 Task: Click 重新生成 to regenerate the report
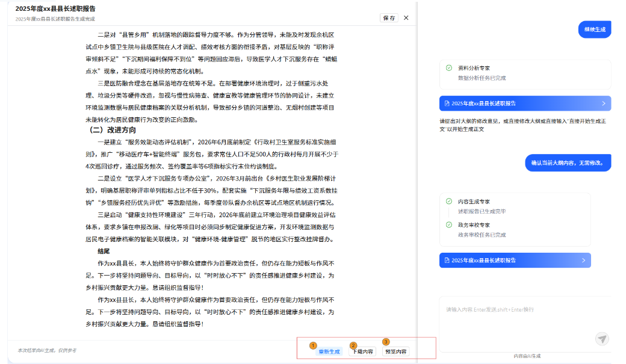pyautogui.click(x=329, y=351)
